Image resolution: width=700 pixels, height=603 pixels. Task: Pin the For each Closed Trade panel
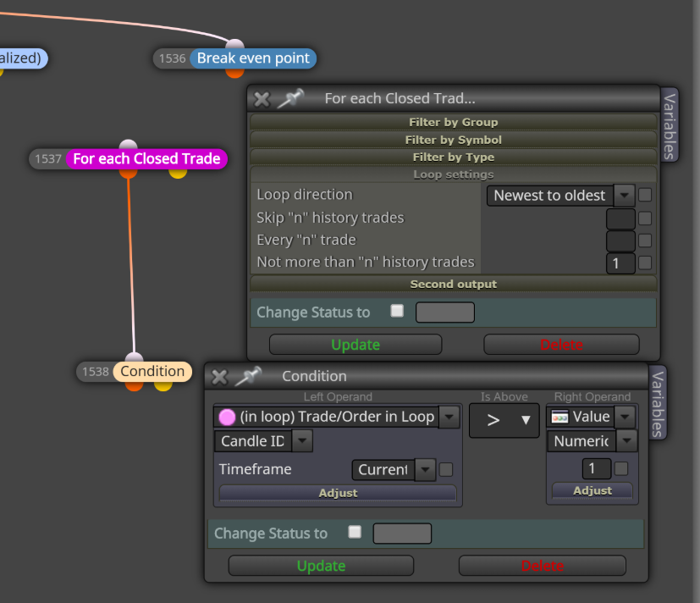point(290,98)
